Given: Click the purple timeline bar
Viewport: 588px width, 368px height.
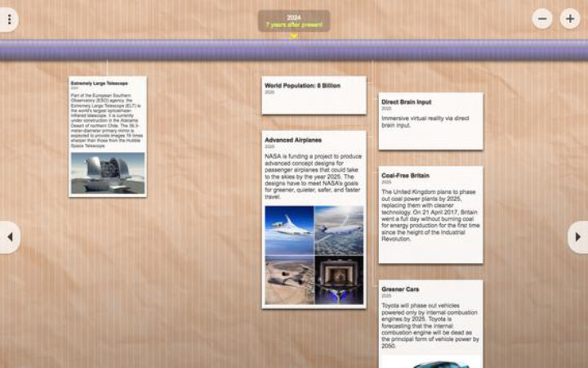Looking at the screenshot, I should (x=294, y=50).
